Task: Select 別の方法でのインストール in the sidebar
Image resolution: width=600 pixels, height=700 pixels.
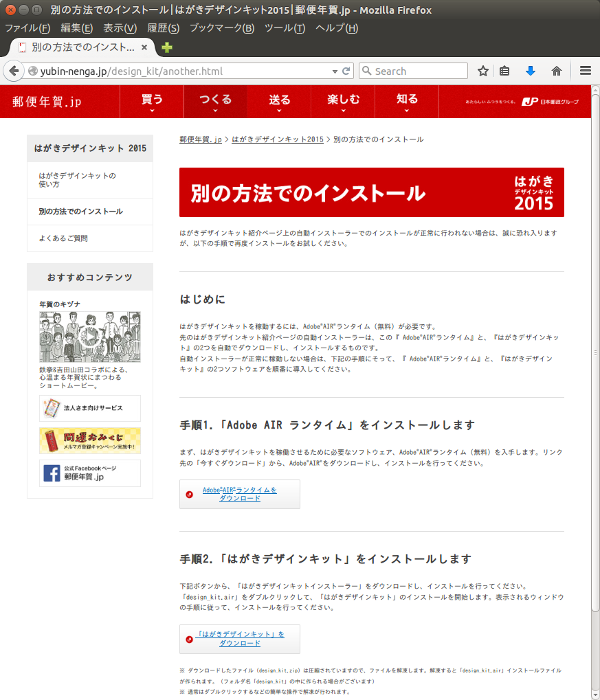Action: (90, 212)
